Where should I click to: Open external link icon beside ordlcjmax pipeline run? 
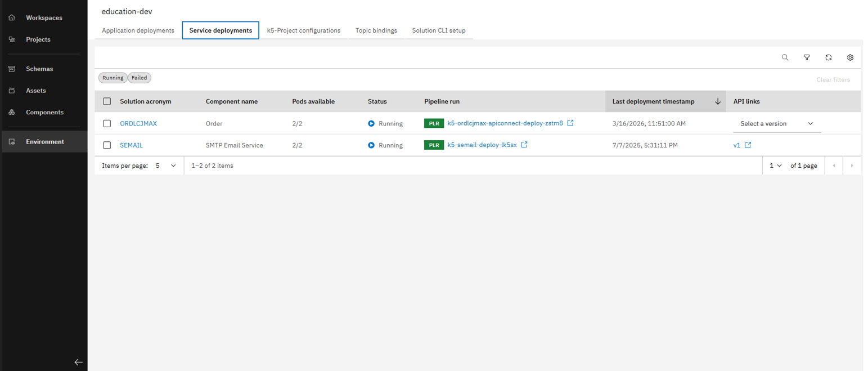570,123
